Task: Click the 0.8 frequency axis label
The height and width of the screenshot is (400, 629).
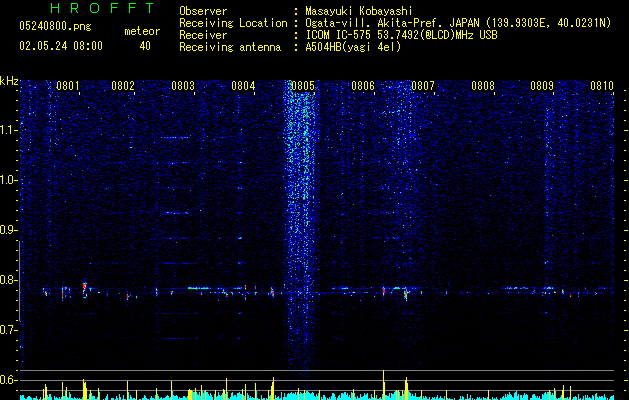Action: point(8,280)
